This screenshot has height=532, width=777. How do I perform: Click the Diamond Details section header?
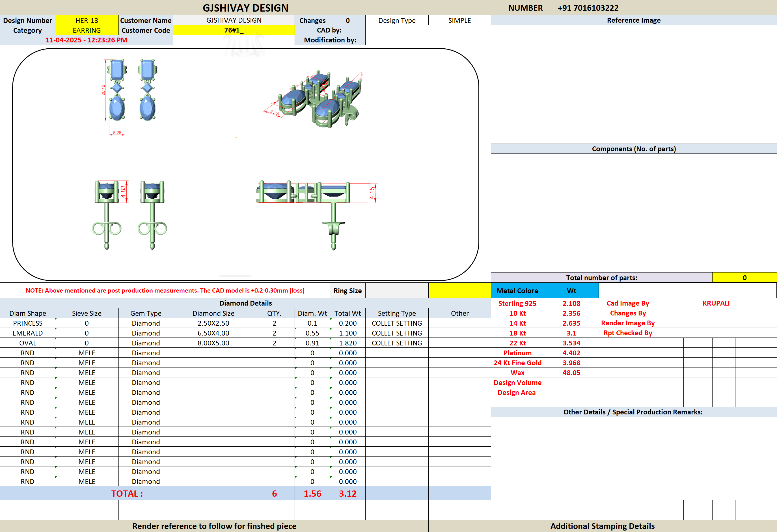[245, 303]
